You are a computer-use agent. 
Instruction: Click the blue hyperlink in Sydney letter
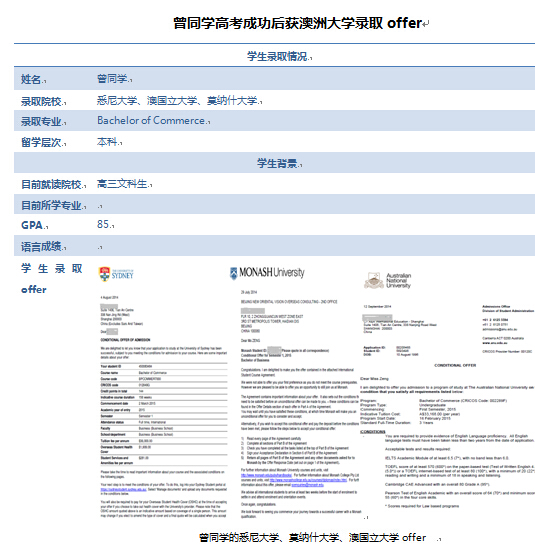pos(124,489)
